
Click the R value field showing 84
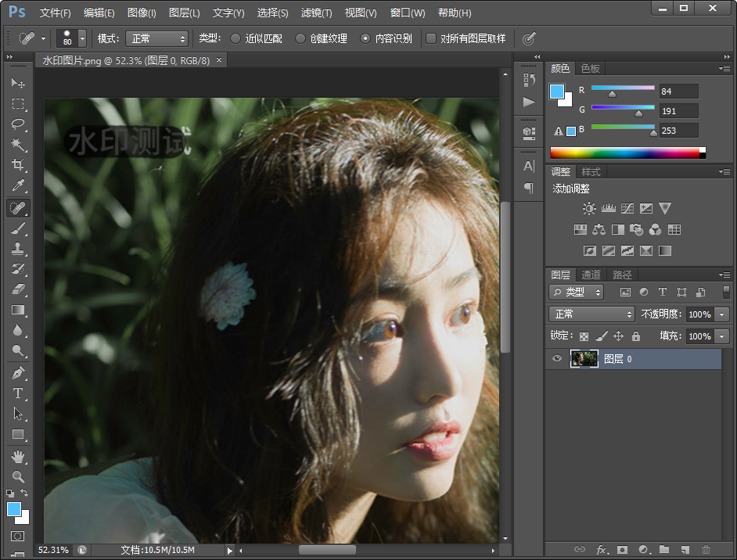tap(678, 91)
